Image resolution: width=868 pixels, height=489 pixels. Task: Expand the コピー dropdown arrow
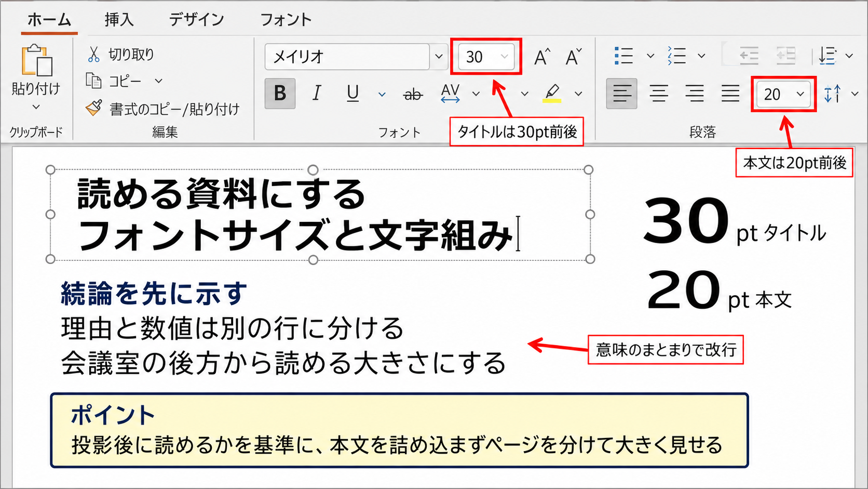point(158,81)
